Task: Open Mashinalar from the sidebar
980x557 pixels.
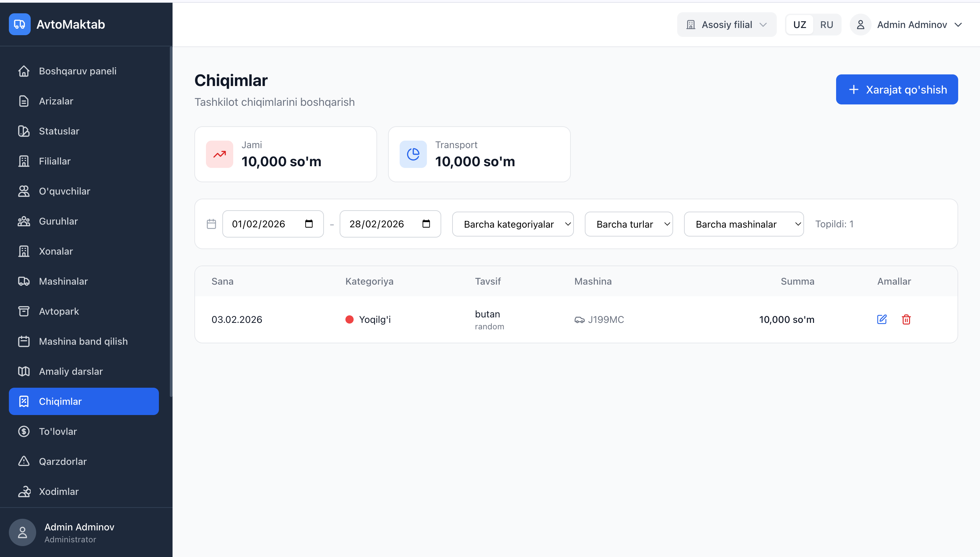Action: (x=63, y=281)
